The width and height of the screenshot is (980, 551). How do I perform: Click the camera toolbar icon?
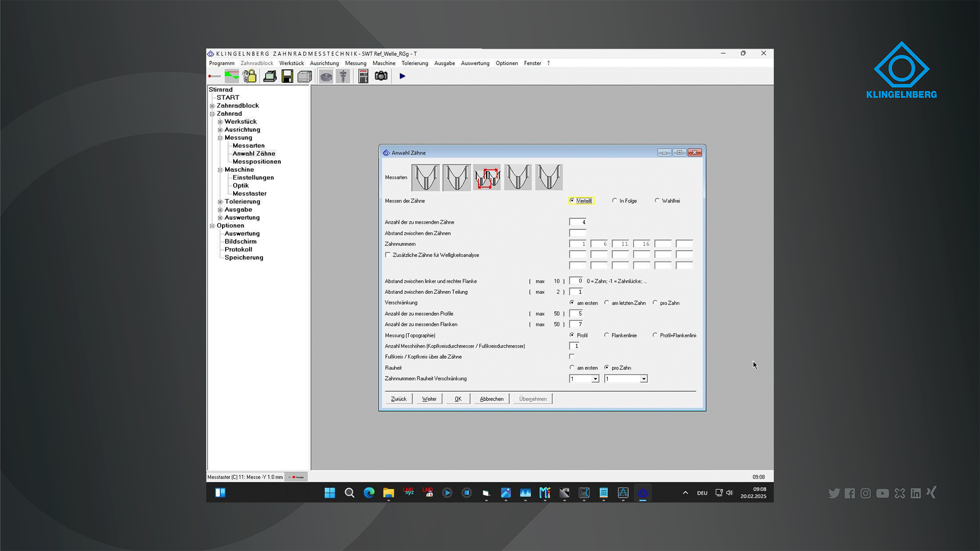click(x=381, y=76)
